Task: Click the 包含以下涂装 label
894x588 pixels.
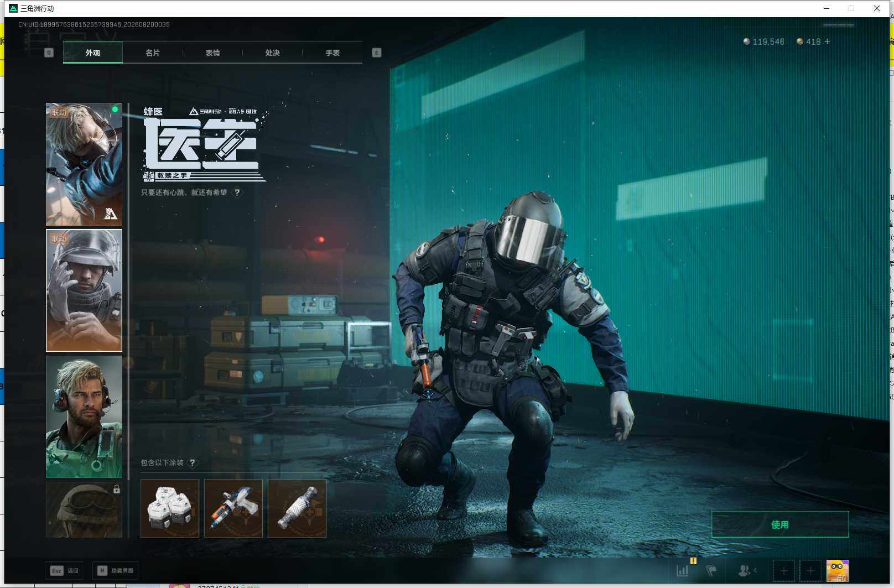Action: (162, 463)
